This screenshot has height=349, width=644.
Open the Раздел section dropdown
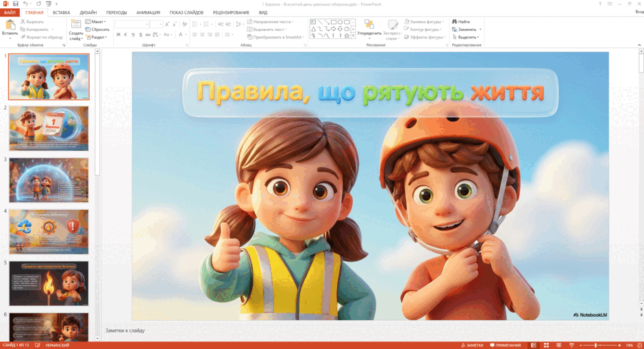[97, 37]
